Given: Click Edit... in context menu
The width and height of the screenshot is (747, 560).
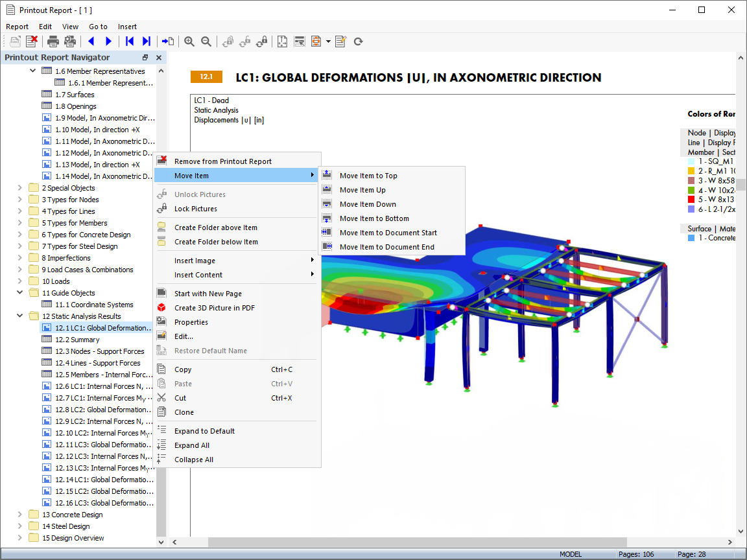Looking at the screenshot, I should tap(237, 336).
